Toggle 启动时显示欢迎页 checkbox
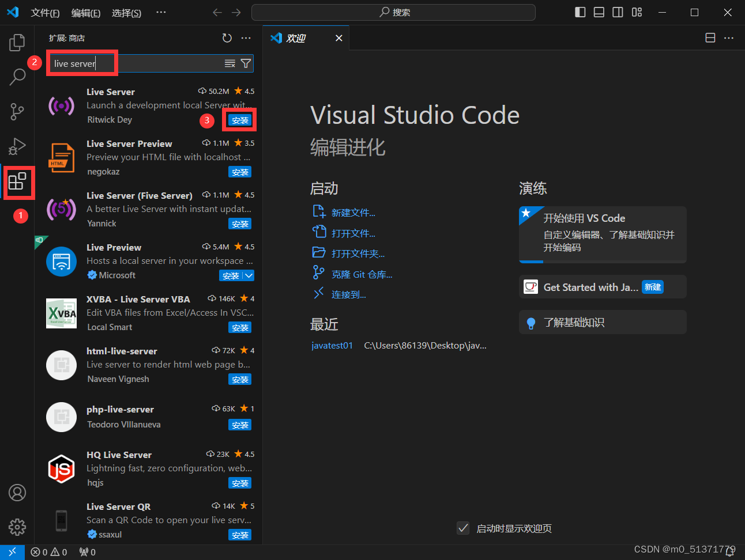The image size is (745, 560). (x=463, y=528)
